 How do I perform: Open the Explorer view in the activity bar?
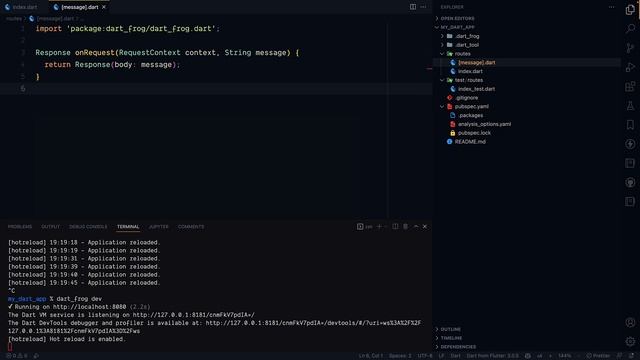tap(630, 9)
